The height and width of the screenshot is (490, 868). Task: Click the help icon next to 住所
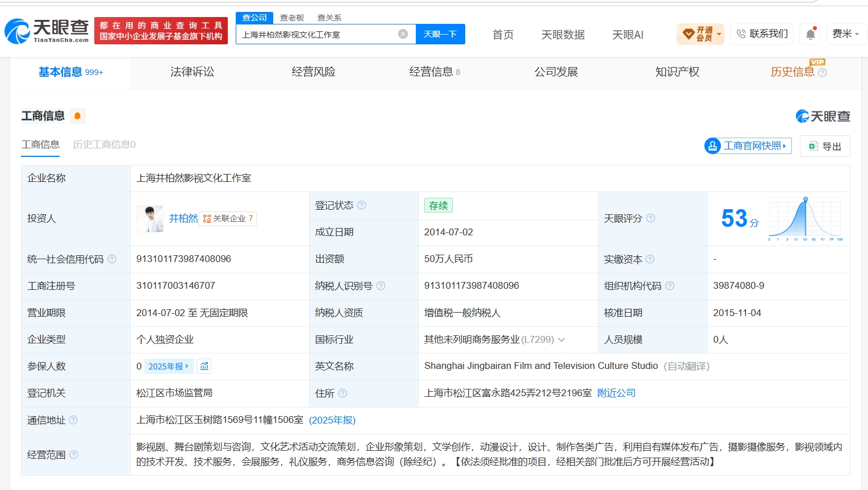point(343,393)
